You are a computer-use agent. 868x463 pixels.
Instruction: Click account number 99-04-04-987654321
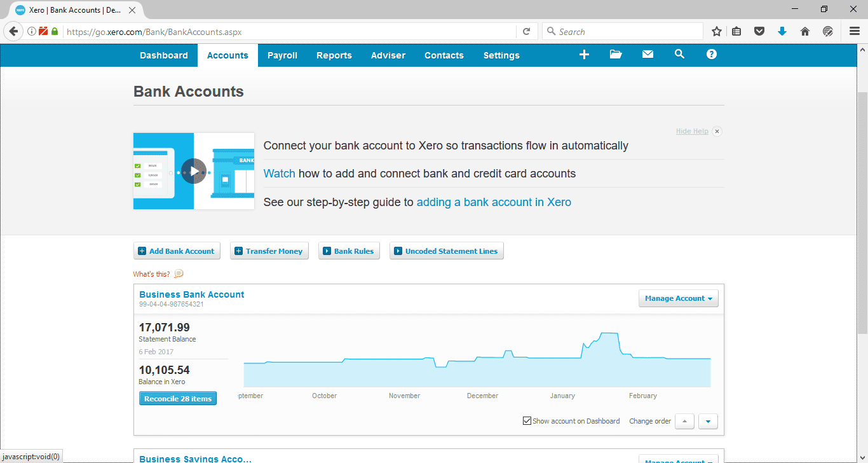click(172, 305)
